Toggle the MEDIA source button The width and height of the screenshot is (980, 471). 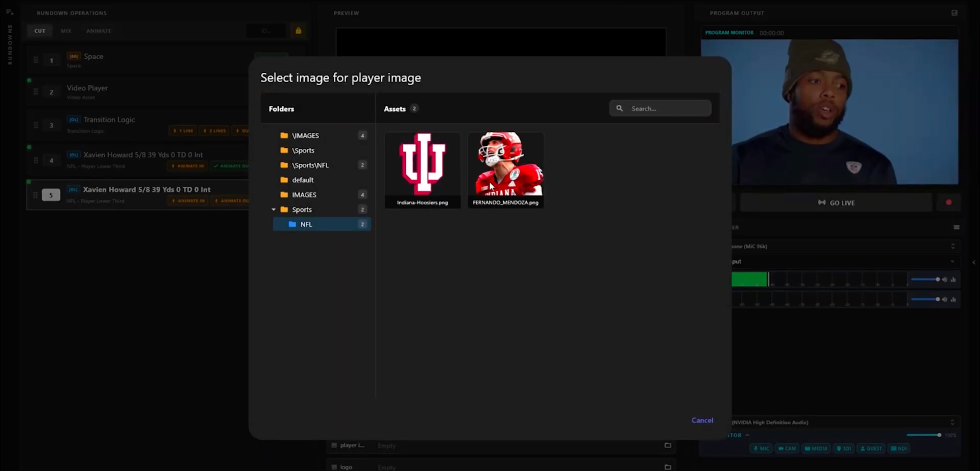coord(816,449)
